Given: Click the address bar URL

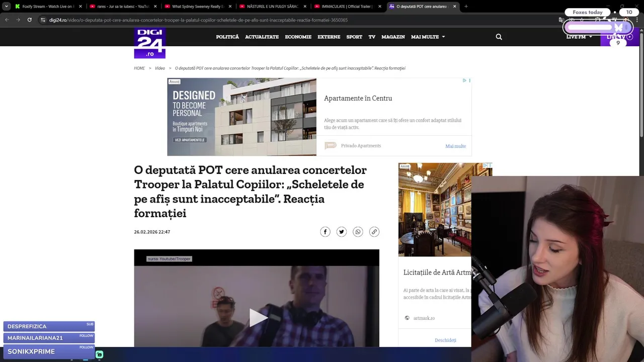Looking at the screenshot, I should (x=198, y=20).
